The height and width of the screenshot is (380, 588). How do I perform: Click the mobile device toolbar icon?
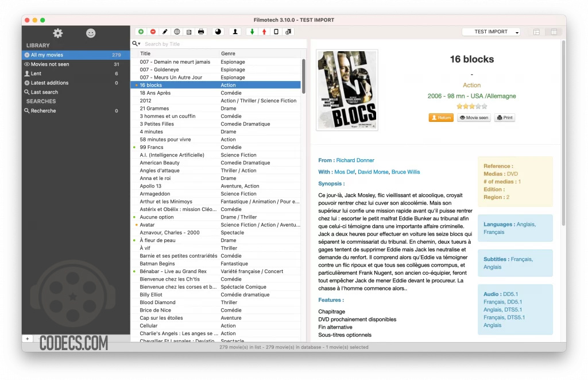pos(276,32)
